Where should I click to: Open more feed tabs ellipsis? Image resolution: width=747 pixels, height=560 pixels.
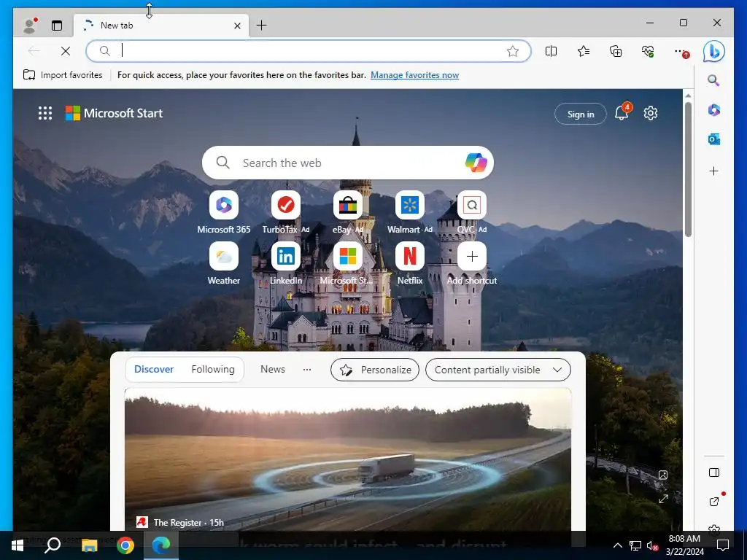click(307, 370)
